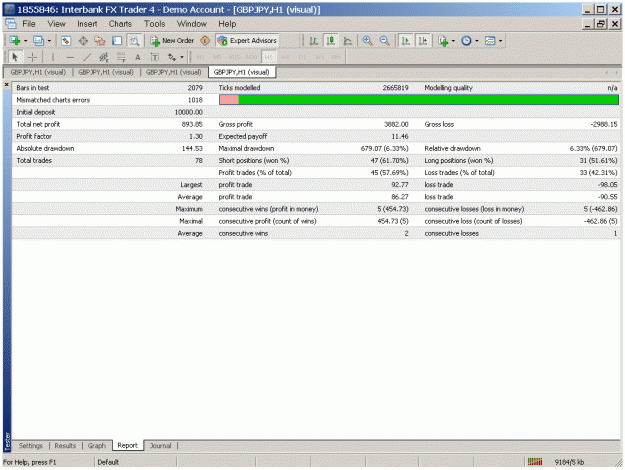
Task: Open the File menu
Action: [x=28, y=24]
